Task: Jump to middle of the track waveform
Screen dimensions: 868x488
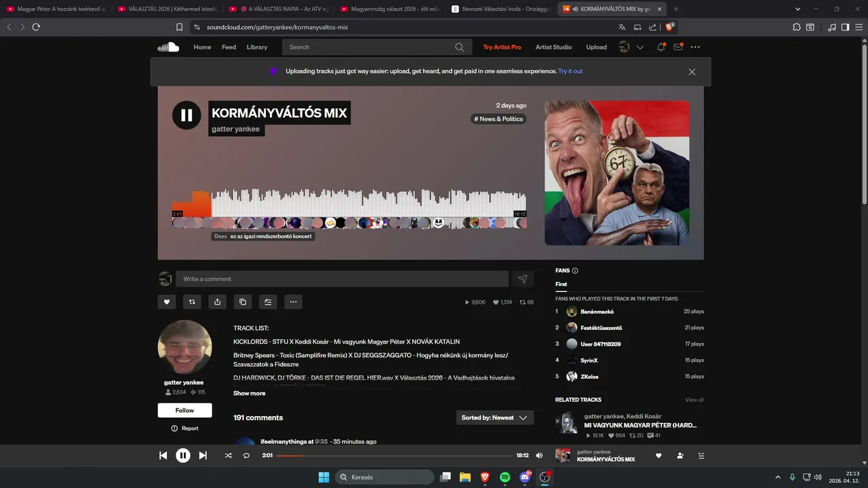Action: click(x=349, y=202)
